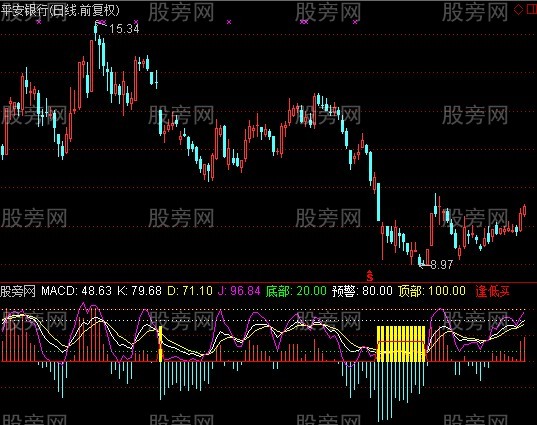537x425 pixels.
Task: Click the wide yellow highlighted block in indicator
Action: pyautogui.click(x=401, y=344)
